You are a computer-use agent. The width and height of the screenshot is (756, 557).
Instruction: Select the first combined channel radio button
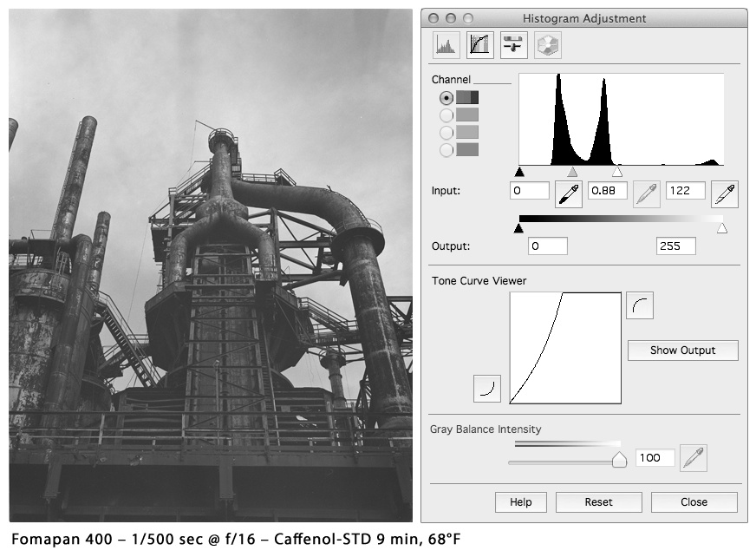(447, 98)
